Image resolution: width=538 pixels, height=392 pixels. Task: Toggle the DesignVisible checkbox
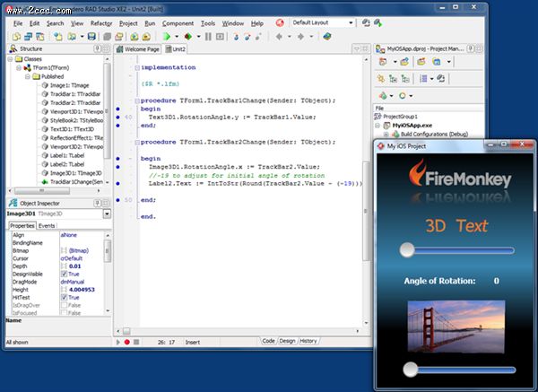pyautogui.click(x=63, y=274)
